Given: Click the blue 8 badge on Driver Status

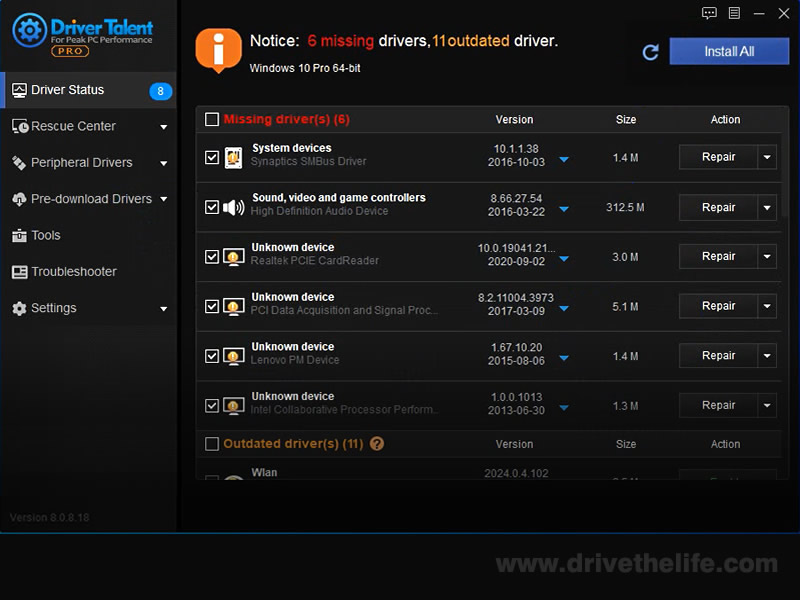Looking at the screenshot, I should 160,91.
